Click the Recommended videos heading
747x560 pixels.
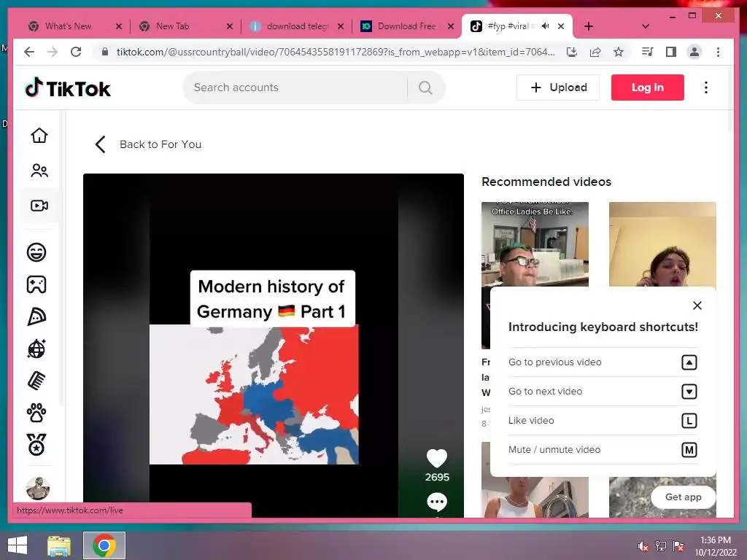coord(546,182)
